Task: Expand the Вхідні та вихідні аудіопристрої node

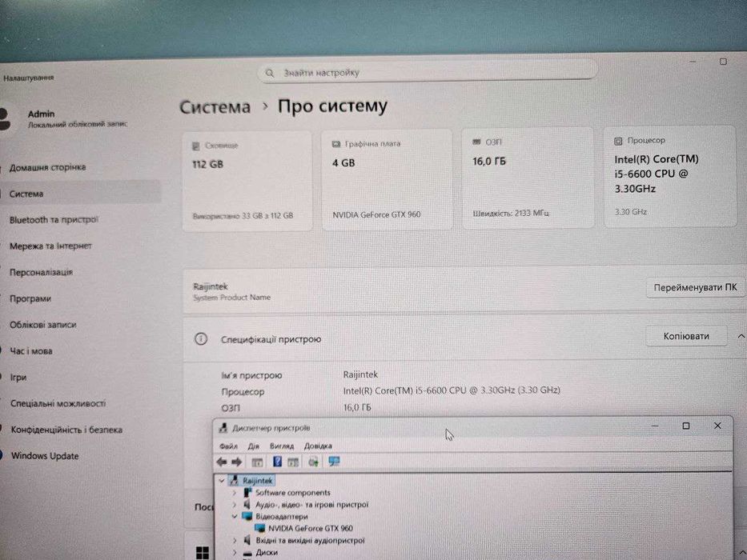Action: pyautogui.click(x=235, y=541)
